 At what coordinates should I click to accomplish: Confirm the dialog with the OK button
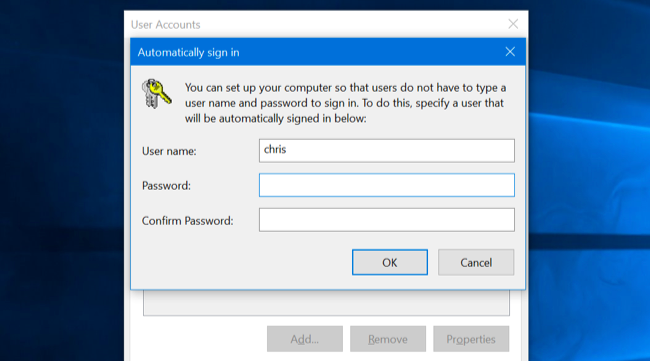click(x=390, y=262)
